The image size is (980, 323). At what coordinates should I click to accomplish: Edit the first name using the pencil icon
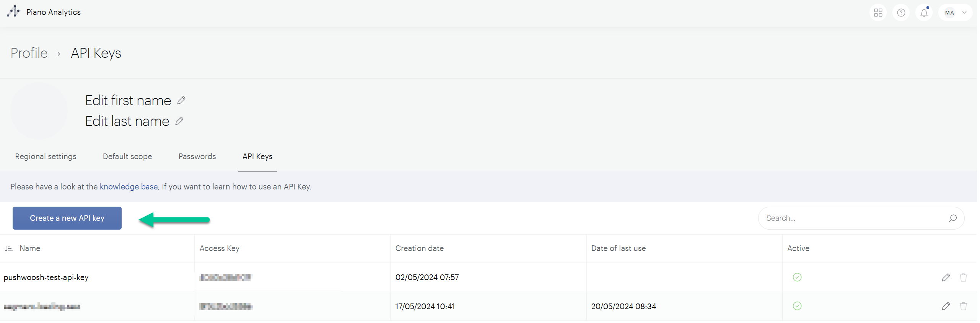(x=181, y=100)
